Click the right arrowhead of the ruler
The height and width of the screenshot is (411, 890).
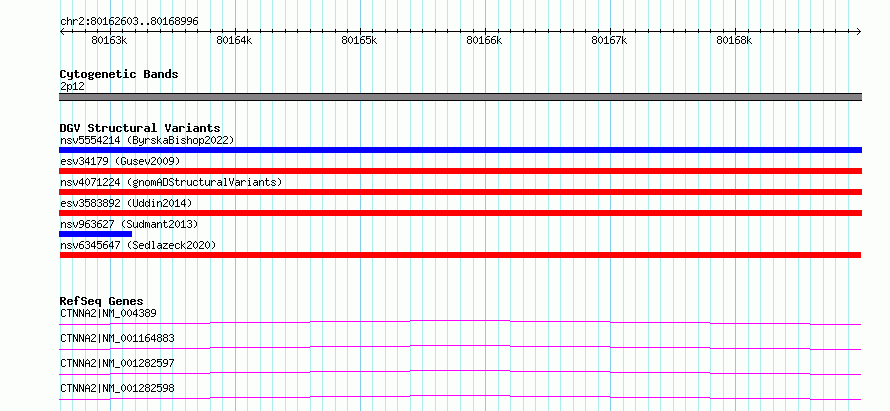pos(859,31)
